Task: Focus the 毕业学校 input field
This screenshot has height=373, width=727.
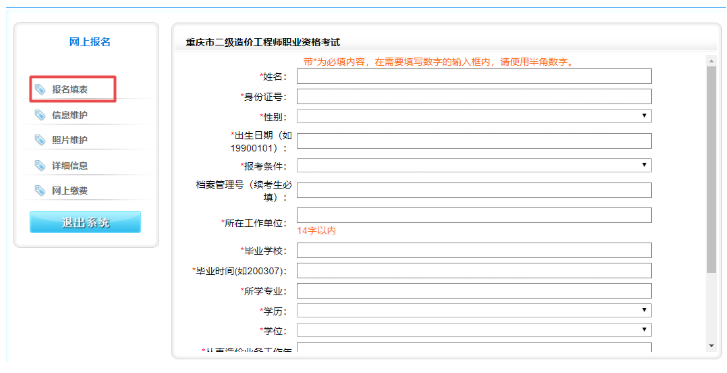Action: (474, 250)
